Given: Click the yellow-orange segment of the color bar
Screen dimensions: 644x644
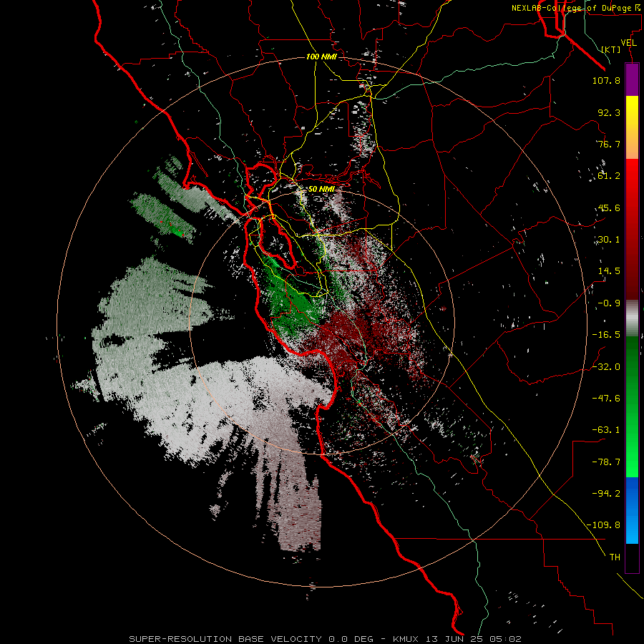Looking at the screenshot, I should 632,127.
